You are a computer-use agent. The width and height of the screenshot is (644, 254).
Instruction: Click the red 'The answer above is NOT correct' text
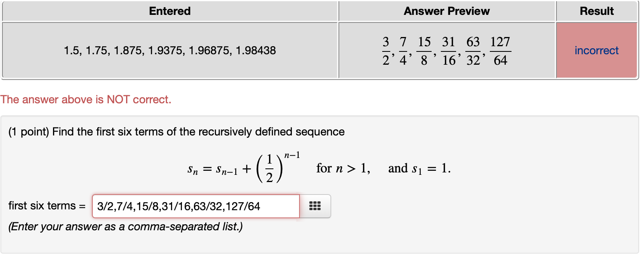86,99
